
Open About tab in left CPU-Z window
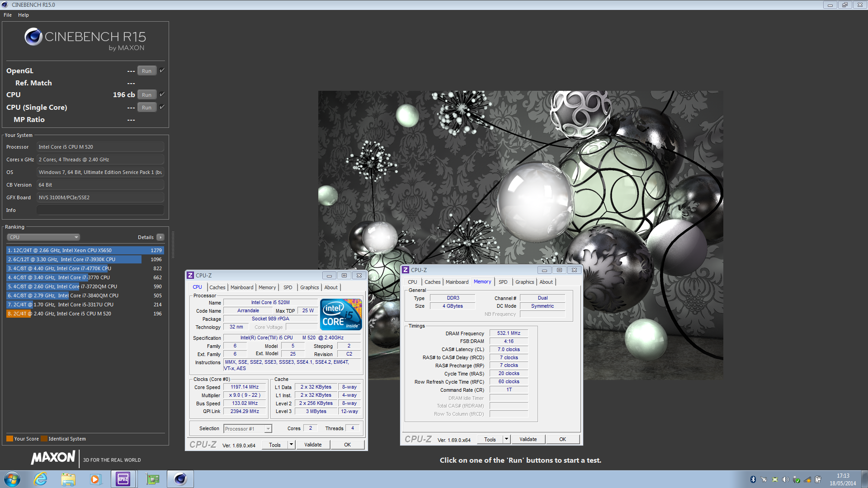coord(331,287)
